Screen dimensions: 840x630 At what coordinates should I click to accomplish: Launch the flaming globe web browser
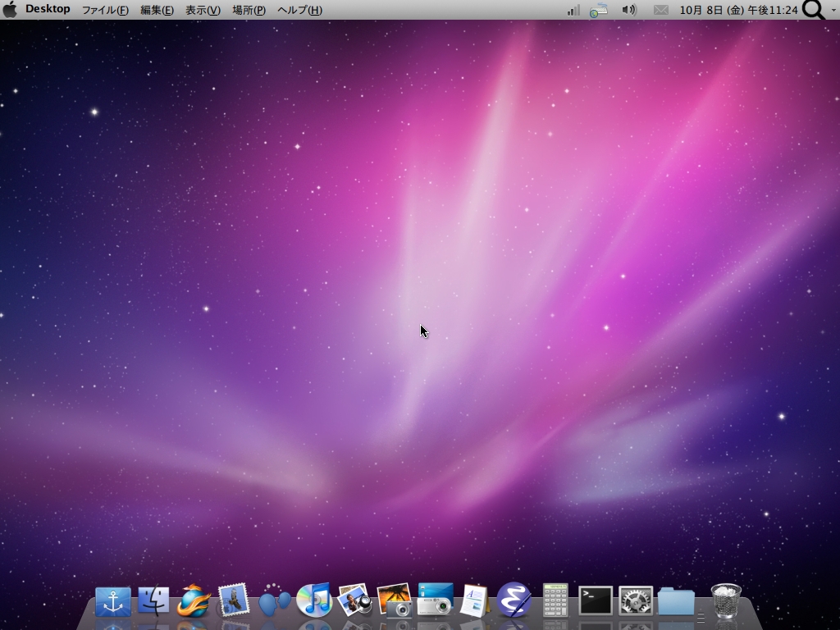(194, 600)
